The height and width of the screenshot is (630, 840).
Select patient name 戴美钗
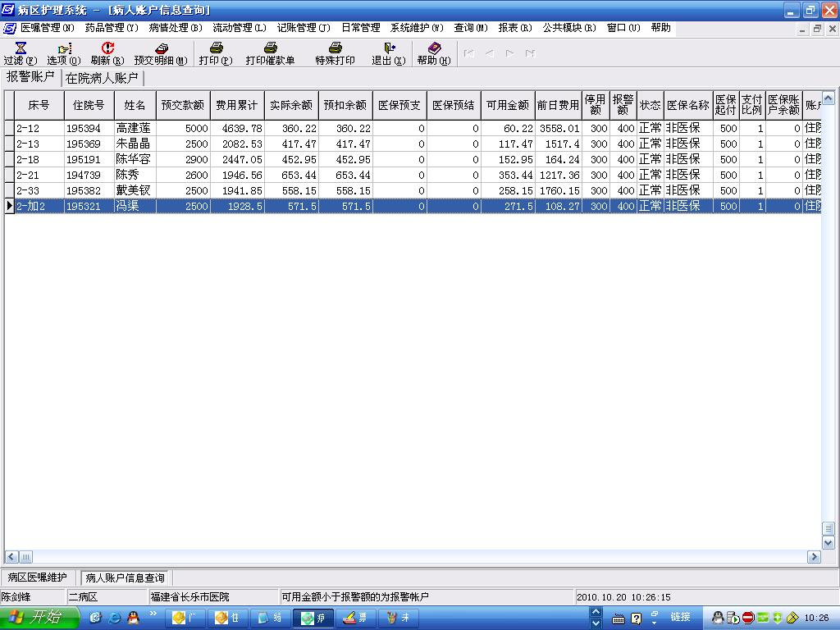pyautogui.click(x=135, y=190)
